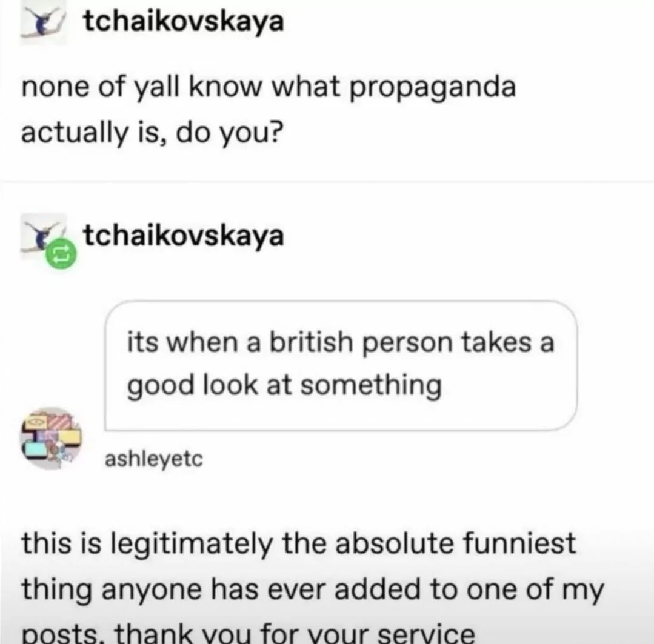Go to the ashleyetc username link

pyautogui.click(x=153, y=459)
